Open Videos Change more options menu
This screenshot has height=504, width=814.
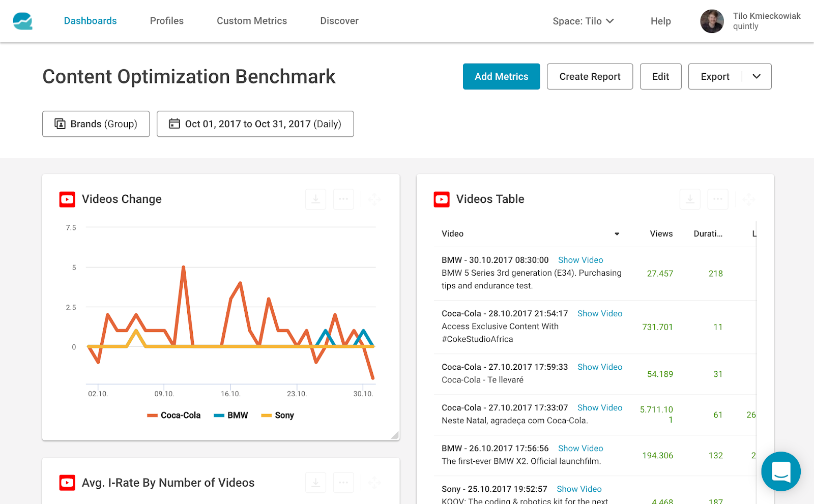tap(343, 199)
